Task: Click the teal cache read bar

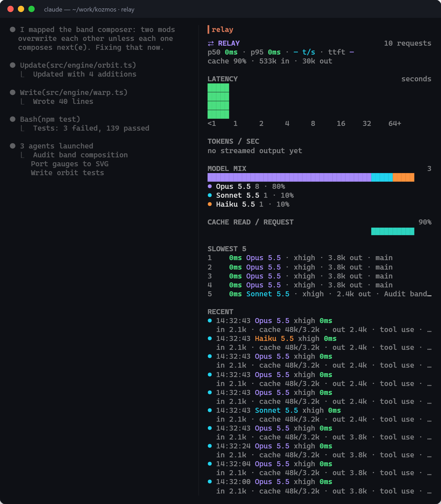Action: coord(393,231)
